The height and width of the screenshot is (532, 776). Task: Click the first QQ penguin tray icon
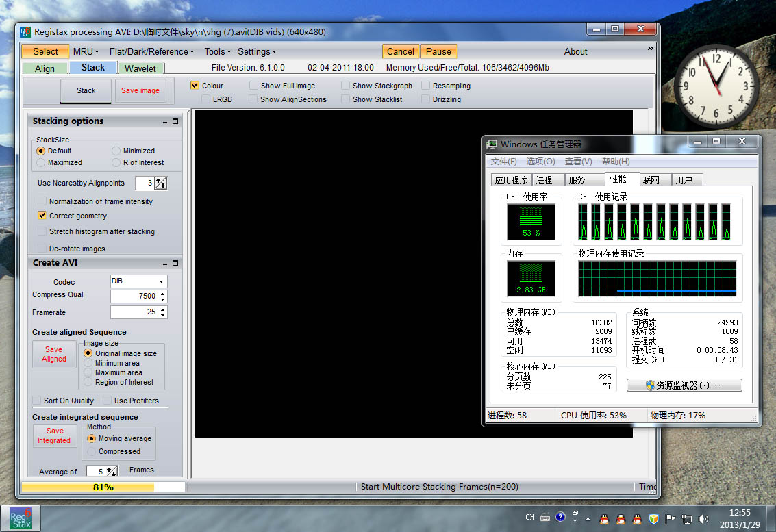(x=604, y=518)
